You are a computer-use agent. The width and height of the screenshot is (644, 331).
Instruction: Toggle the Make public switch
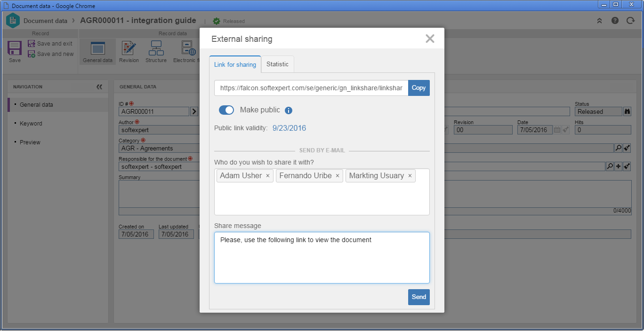click(x=226, y=110)
